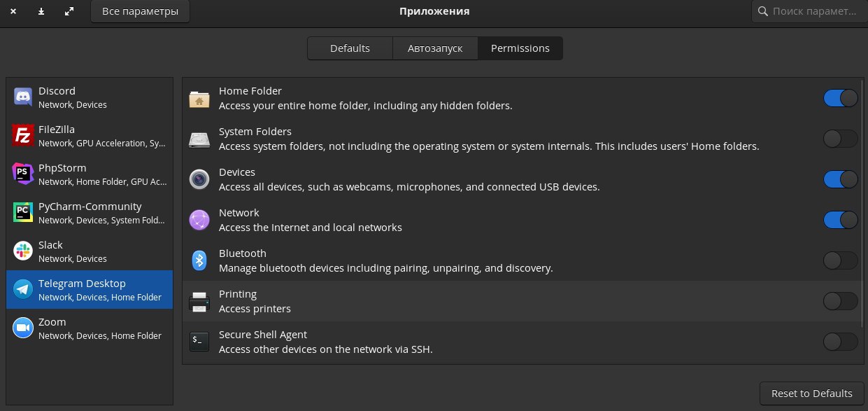This screenshot has height=411, width=868.
Task: Click the Secure Shell Agent terminal icon
Action: [199, 342]
